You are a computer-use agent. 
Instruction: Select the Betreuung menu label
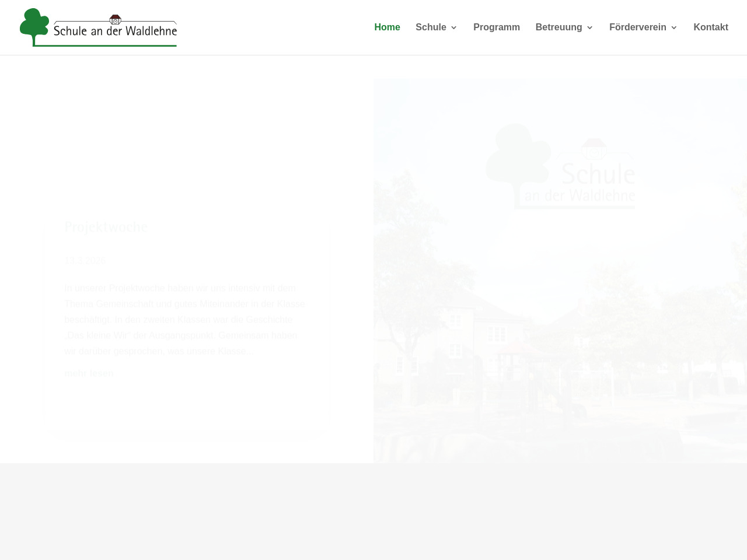click(558, 27)
